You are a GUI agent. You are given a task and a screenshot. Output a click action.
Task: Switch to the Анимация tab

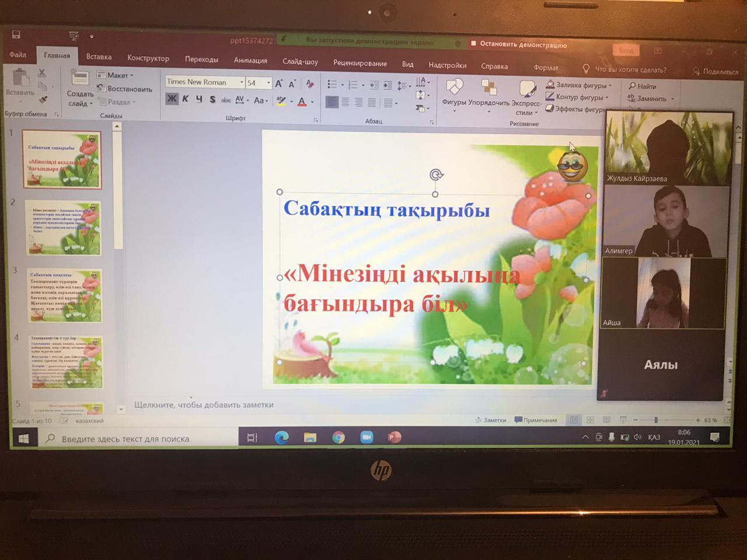(x=250, y=60)
